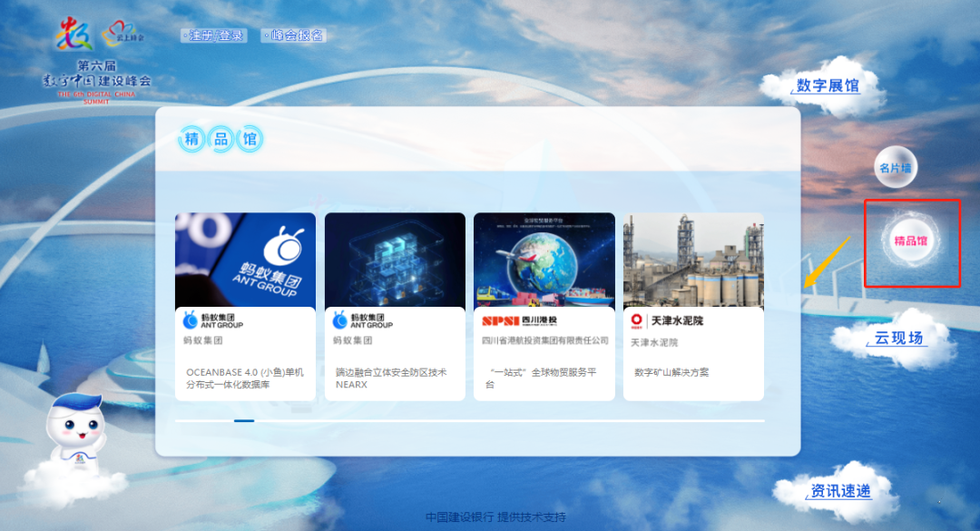980x531 pixels.
Task: Click the 天津水泥院 logo
Action: pyautogui.click(x=667, y=320)
